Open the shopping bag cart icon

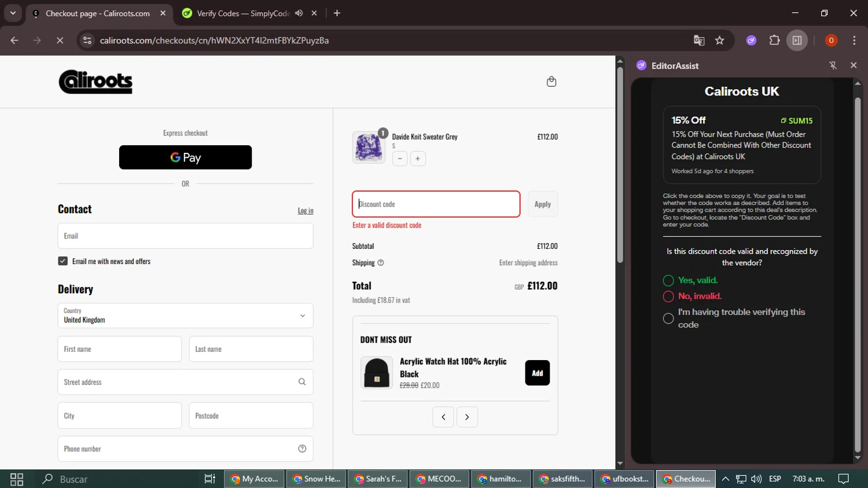[x=551, y=82]
